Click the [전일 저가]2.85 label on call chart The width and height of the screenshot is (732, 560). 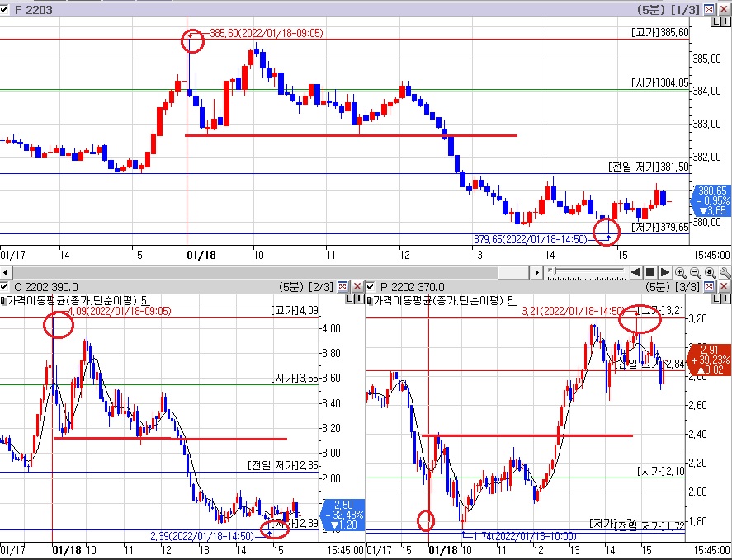(x=283, y=465)
